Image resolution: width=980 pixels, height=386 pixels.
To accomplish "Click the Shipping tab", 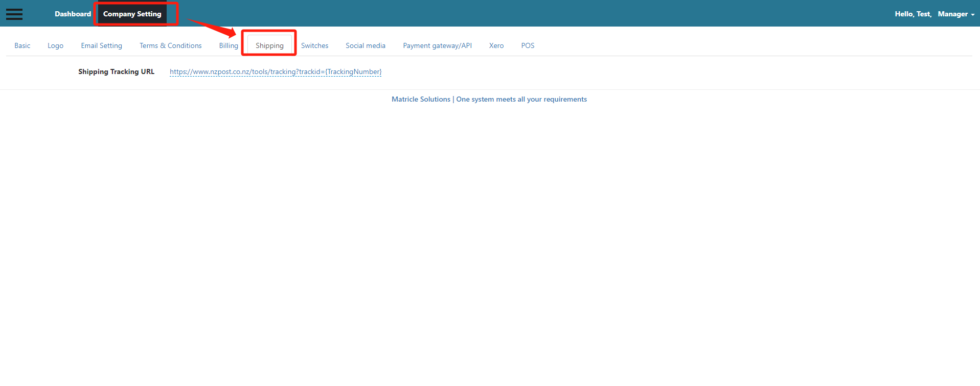I will pyautogui.click(x=269, y=45).
